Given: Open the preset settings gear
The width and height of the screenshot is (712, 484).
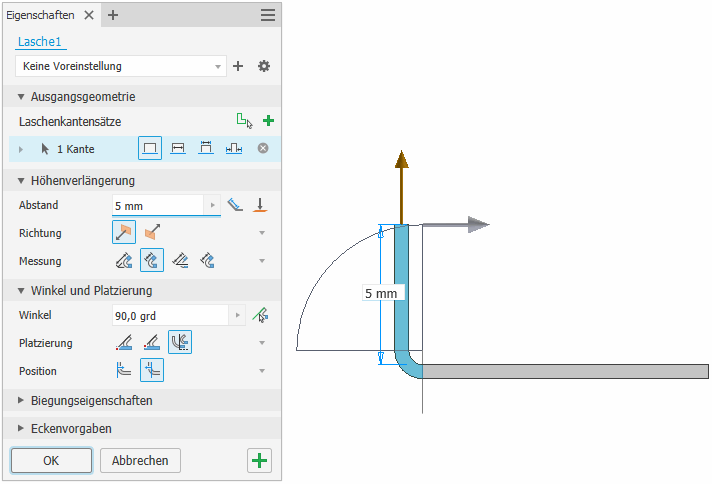Looking at the screenshot, I should click(264, 66).
